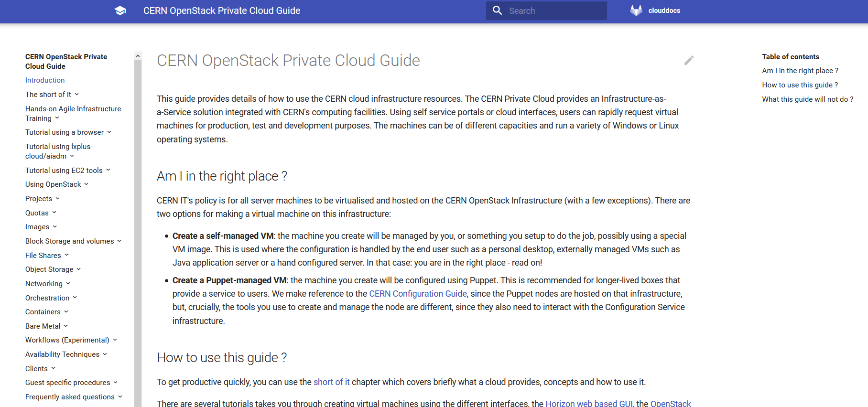Follow the CERN Configuration Guide link
868x407 pixels.
pyautogui.click(x=418, y=294)
